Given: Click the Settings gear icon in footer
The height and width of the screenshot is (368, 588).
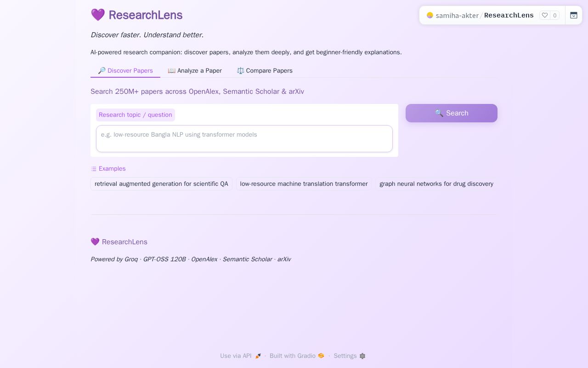Looking at the screenshot, I should click(362, 356).
